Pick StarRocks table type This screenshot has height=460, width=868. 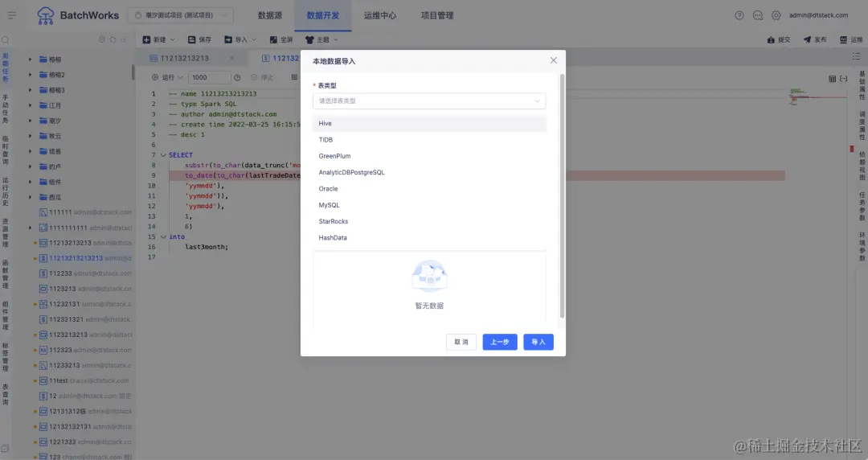tap(429, 221)
